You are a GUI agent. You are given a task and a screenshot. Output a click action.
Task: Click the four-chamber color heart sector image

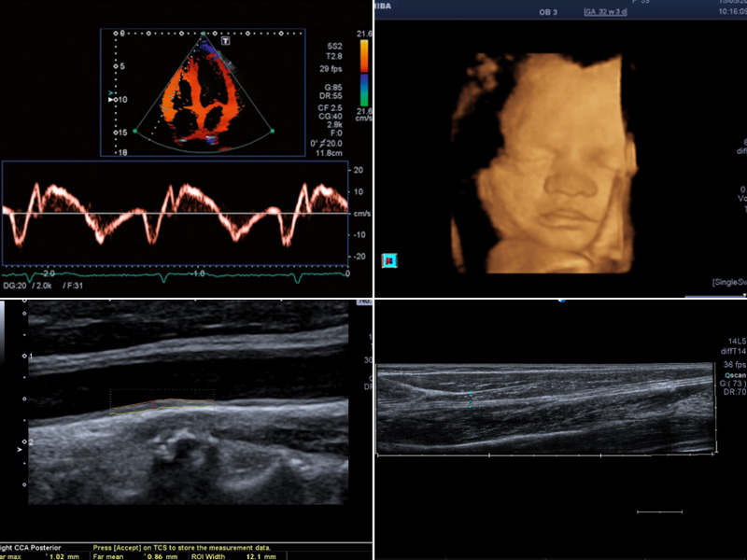(204, 91)
